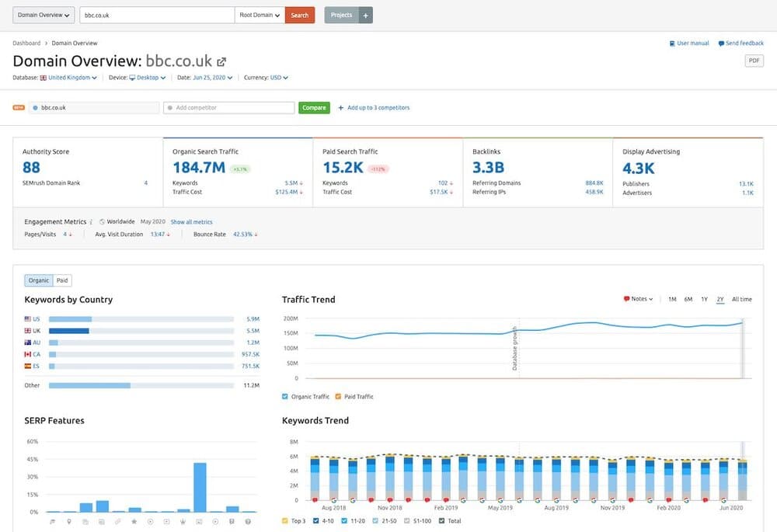Click the orange BETA badge beside bbc.co.uk field

tap(19, 107)
